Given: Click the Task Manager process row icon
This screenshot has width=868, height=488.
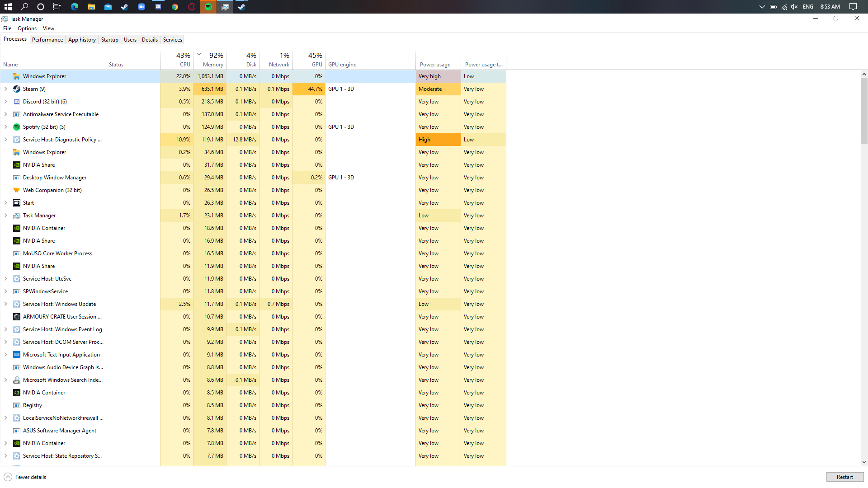Looking at the screenshot, I should point(17,216).
